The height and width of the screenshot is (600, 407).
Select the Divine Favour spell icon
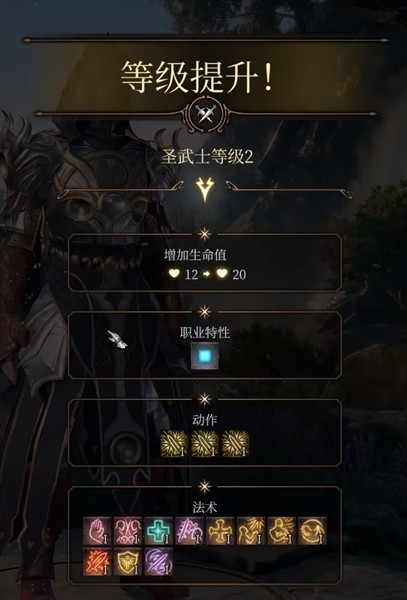(251, 531)
